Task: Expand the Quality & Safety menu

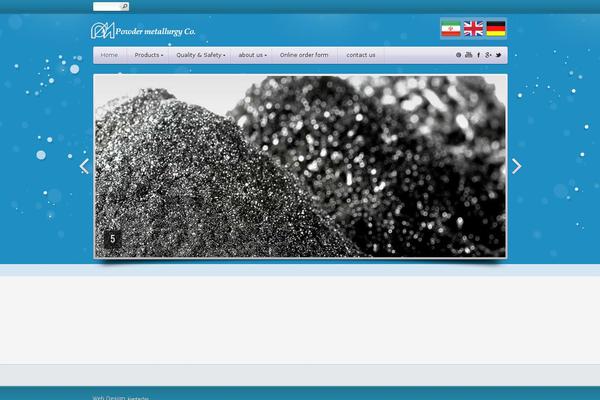Action: tap(200, 55)
